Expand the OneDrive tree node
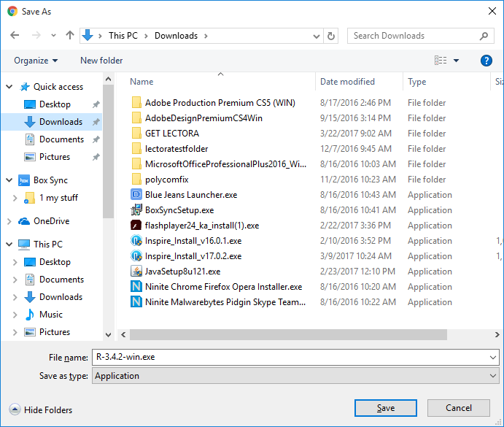This screenshot has width=504, height=427. [9, 221]
